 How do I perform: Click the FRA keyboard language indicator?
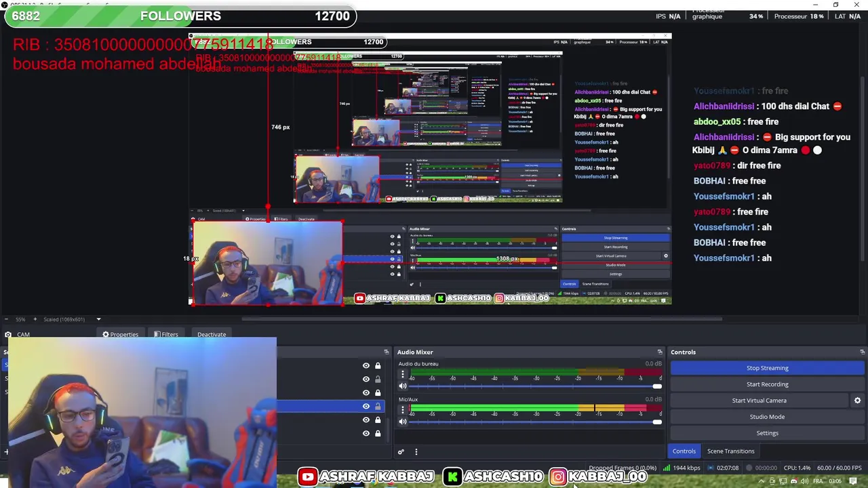point(818,481)
